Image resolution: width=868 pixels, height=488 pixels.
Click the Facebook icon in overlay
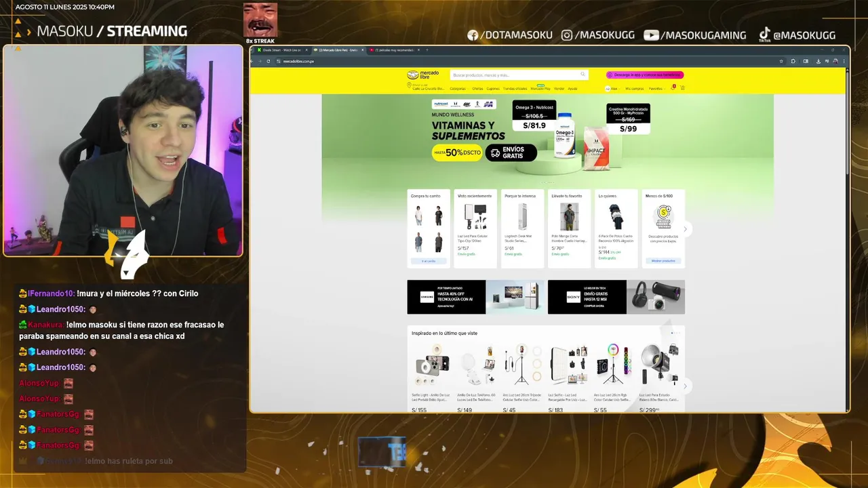tap(473, 35)
